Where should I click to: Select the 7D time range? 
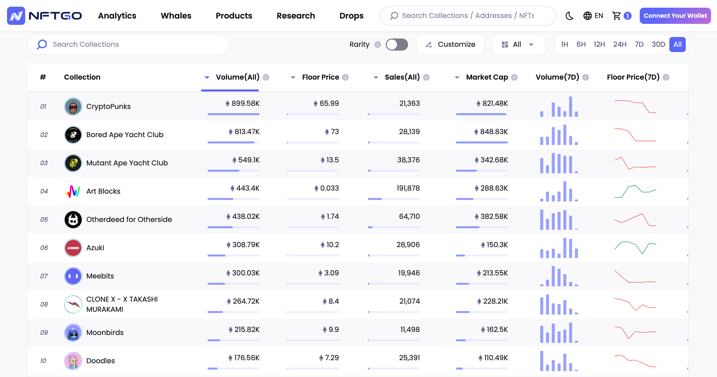coord(639,44)
